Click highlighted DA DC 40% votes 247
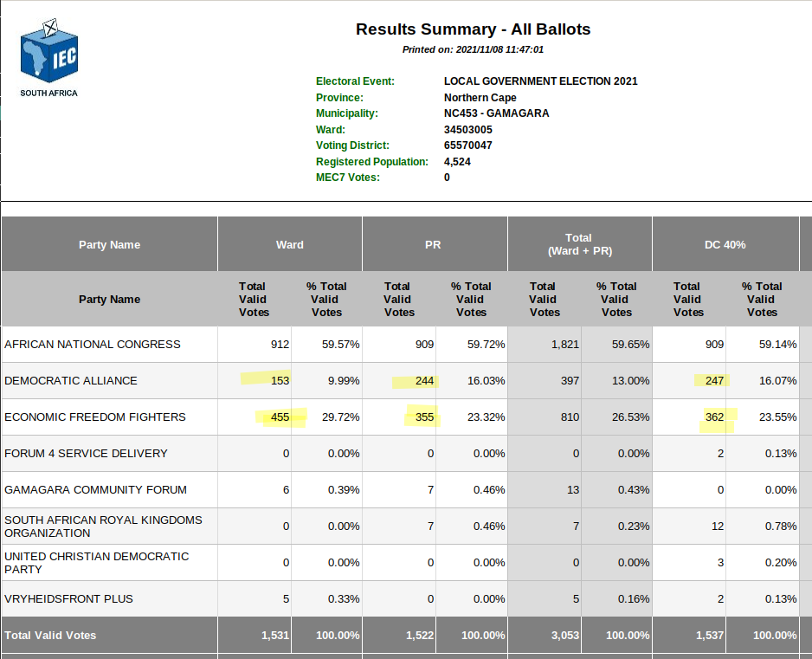The height and width of the screenshot is (659, 812). (x=714, y=380)
